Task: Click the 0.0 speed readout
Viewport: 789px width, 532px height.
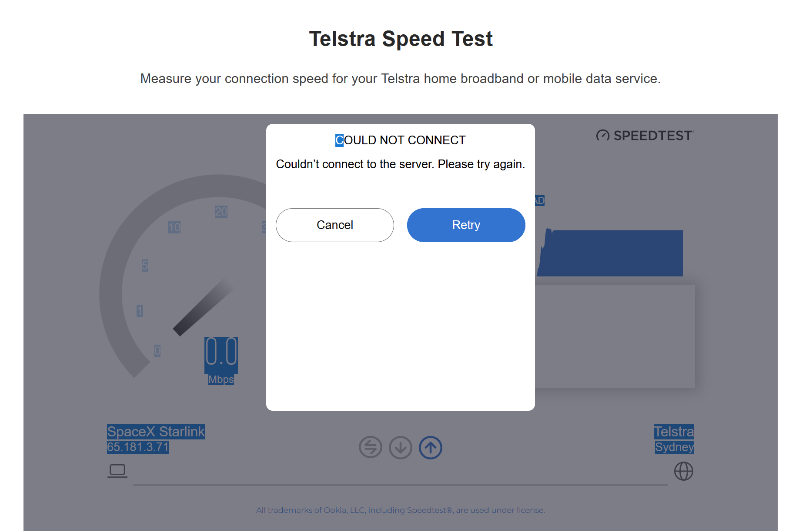Action: [x=221, y=352]
